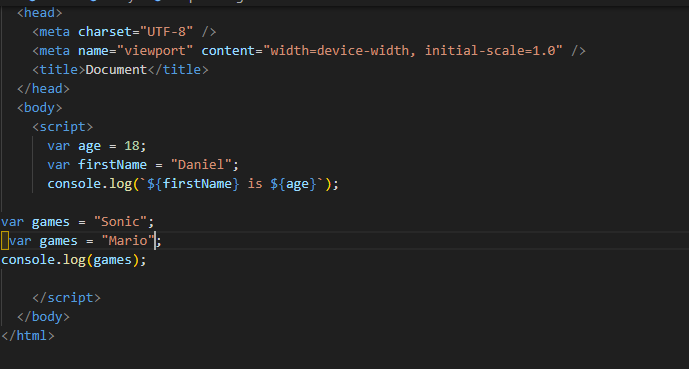Click the ${firstName} template placeholder
Image resolution: width=689 pixels, height=369 pixels.
(x=193, y=183)
